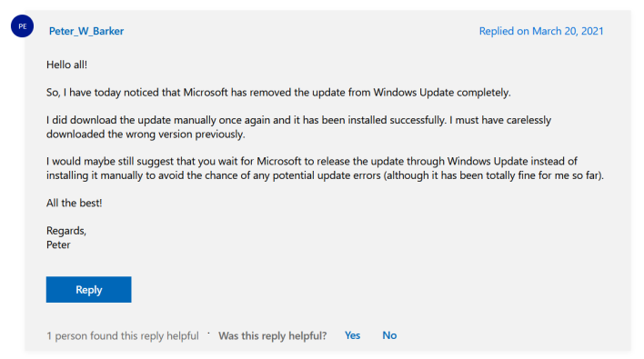Image resolution: width=644 pixels, height=359 pixels.
Task: Click the dot separator before 'Was this reply helpful?'
Action: (x=208, y=334)
